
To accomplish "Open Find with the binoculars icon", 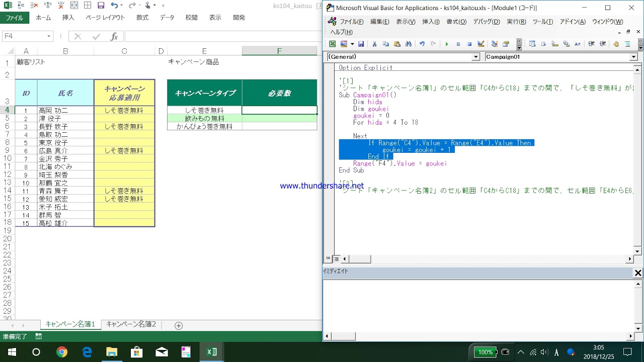I will click(x=409, y=44).
